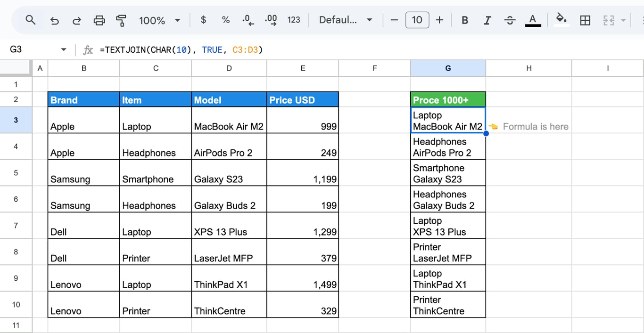
Task: Click the search menus magnifier icon
Action: click(31, 20)
